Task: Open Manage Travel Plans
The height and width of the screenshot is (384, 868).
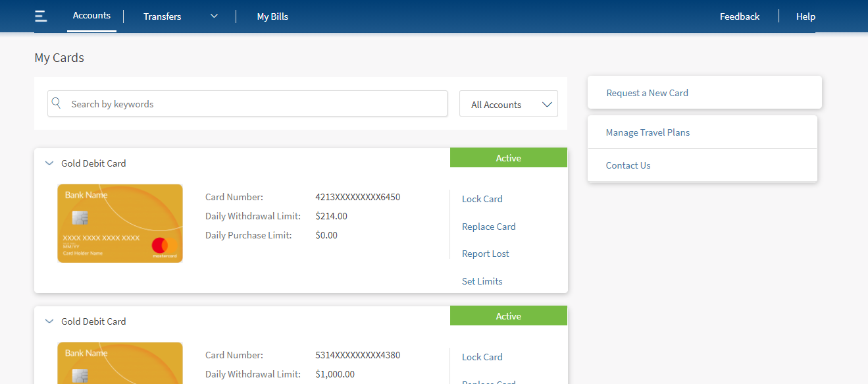Action: tap(648, 132)
